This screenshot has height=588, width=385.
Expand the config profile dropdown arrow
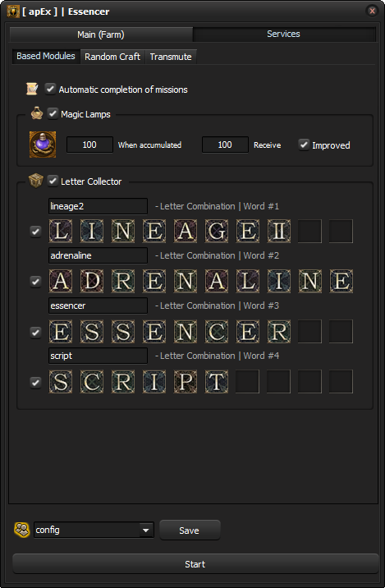tap(146, 530)
